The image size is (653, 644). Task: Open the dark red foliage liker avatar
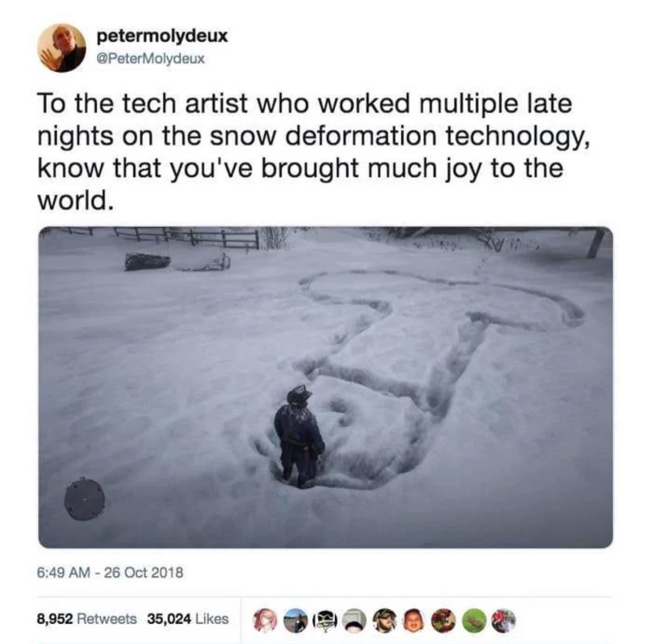point(444,620)
